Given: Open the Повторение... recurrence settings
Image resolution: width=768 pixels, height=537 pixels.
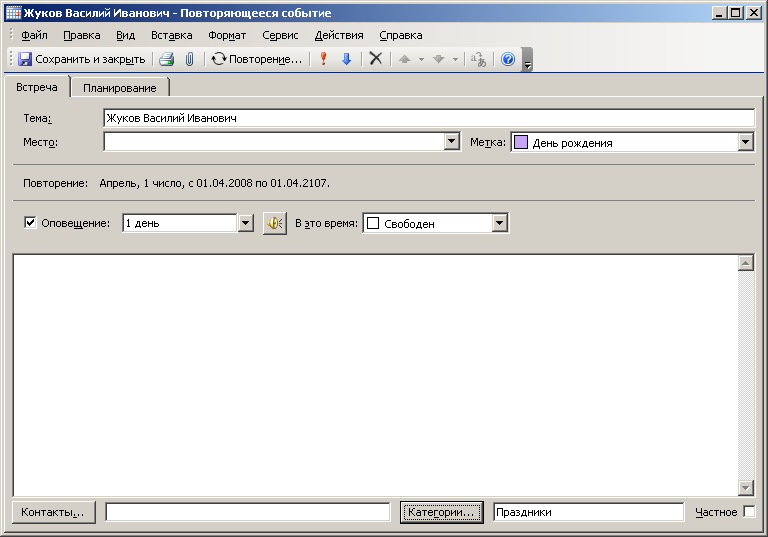Looking at the screenshot, I should 257,59.
